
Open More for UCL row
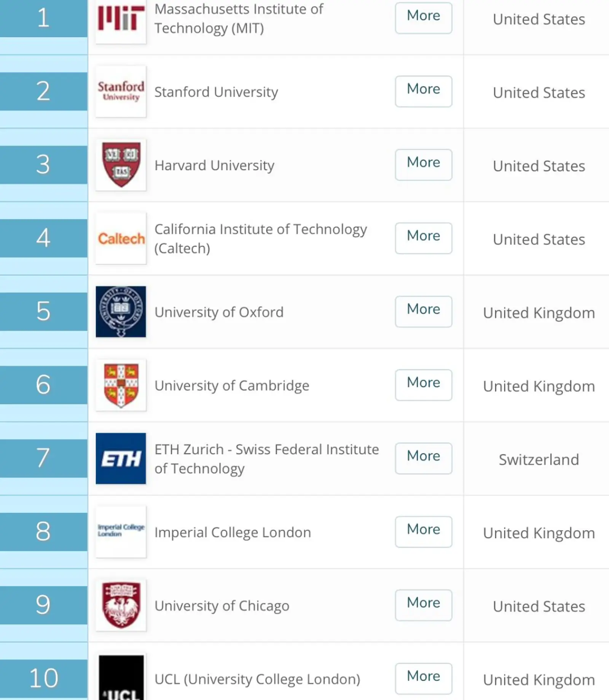pyautogui.click(x=423, y=679)
